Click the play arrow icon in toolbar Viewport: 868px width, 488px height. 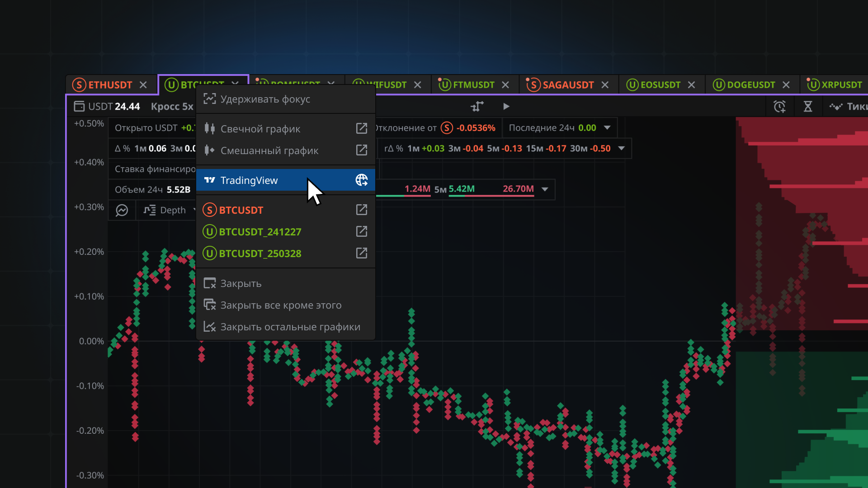pos(506,107)
